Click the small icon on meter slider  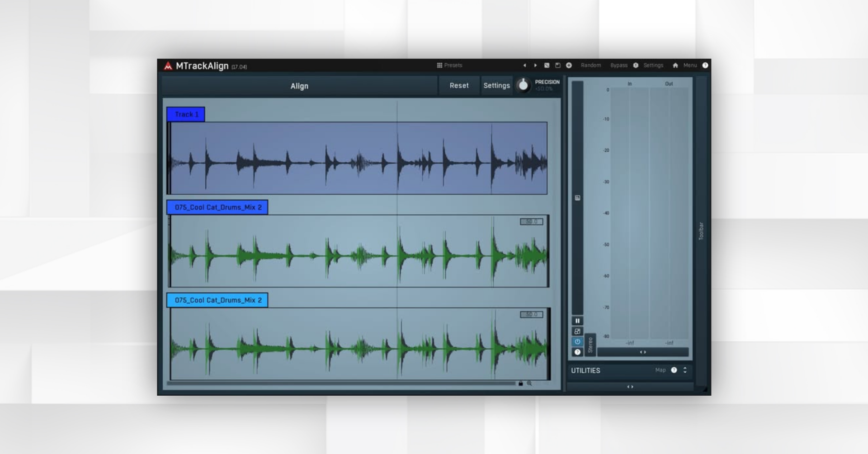click(x=577, y=198)
